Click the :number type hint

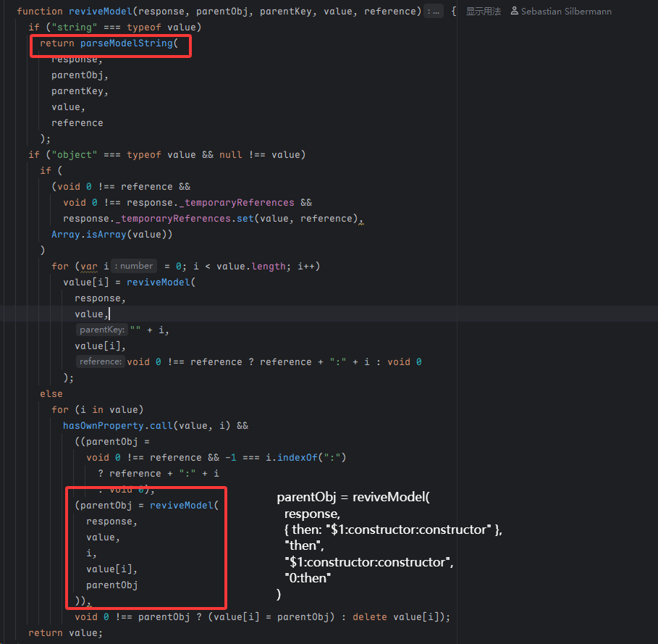tap(133, 266)
